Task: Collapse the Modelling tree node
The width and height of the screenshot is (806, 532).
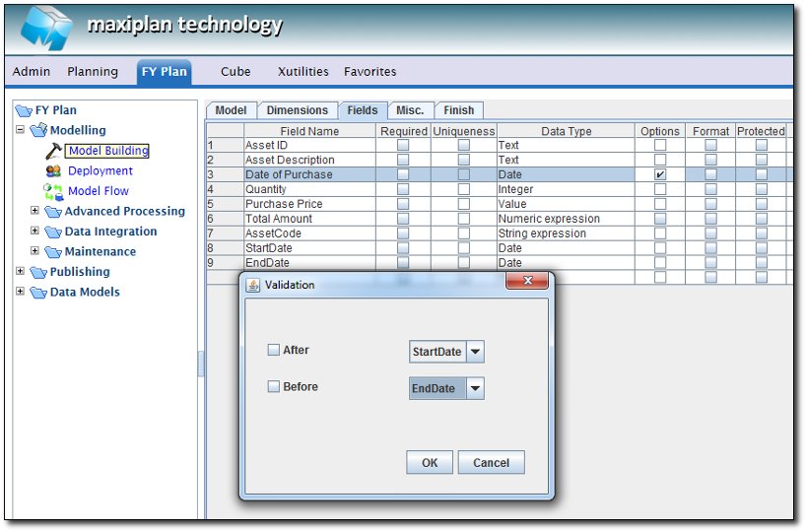Action: [21, 129]
